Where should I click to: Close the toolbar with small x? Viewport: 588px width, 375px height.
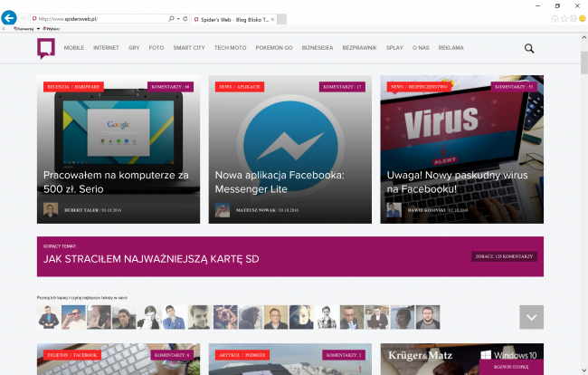(4, 28)
